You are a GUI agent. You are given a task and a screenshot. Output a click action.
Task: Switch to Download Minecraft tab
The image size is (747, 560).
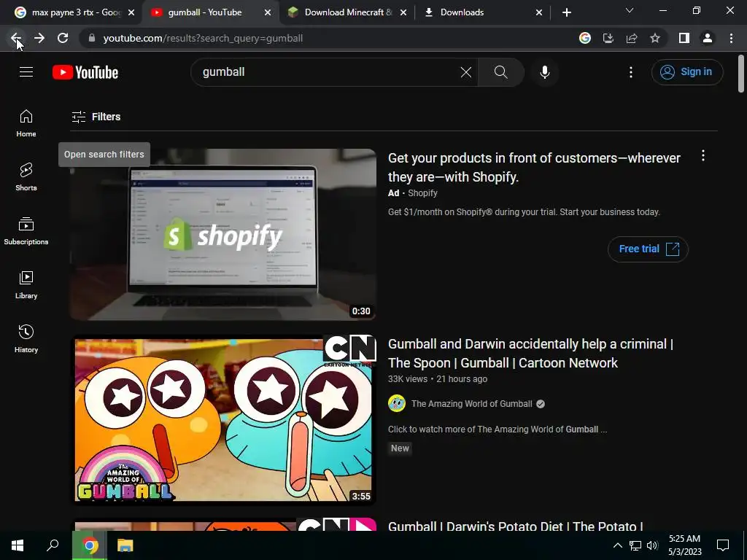point(348,12)
